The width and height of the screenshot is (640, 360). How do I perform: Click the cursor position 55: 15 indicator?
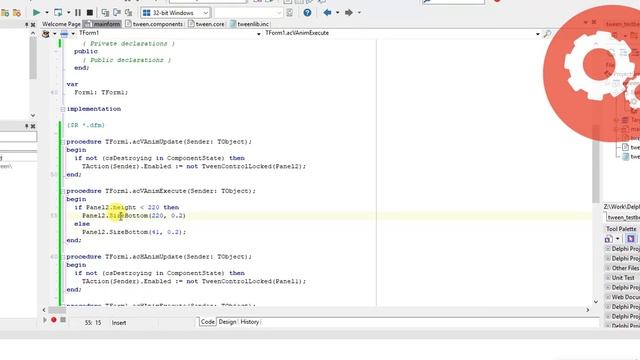pos(93,323)
